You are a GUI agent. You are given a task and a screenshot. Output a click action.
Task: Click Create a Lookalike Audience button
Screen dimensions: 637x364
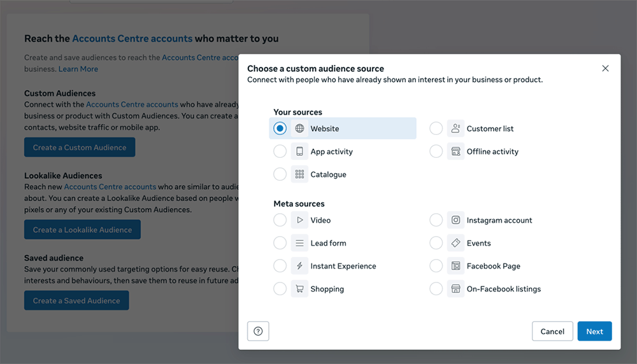pyautogui.click(x=82, y=230)
